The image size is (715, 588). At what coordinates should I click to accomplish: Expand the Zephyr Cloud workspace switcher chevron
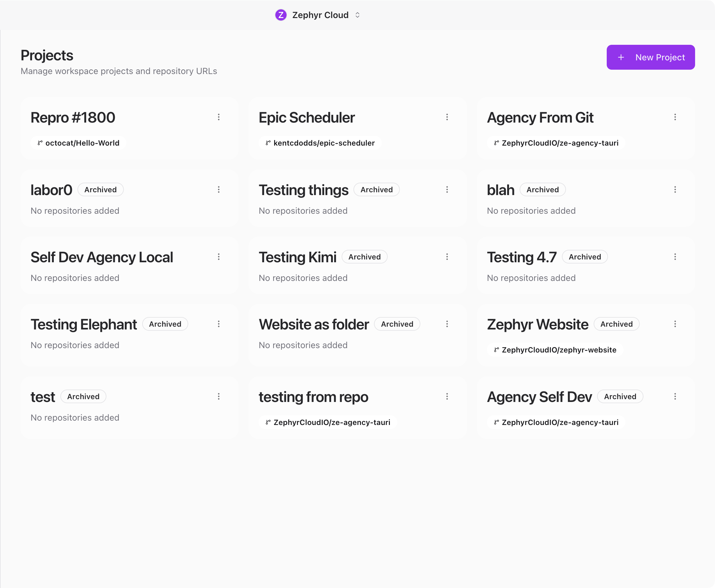point(357,15)
